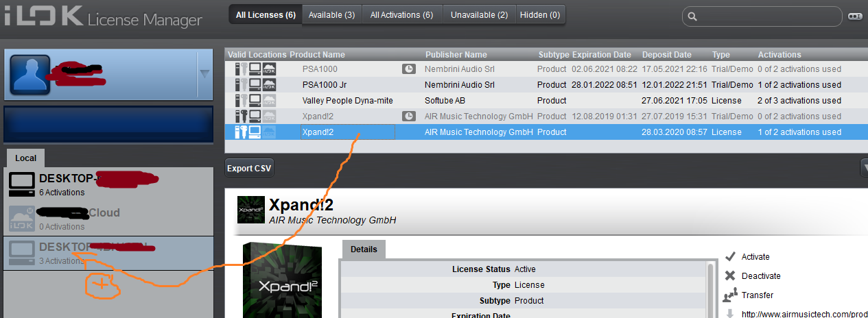Select the Valley People Dyna-mite license row
Image resolution: width=868 pixels, height=318 pixels.
point(546,101)
